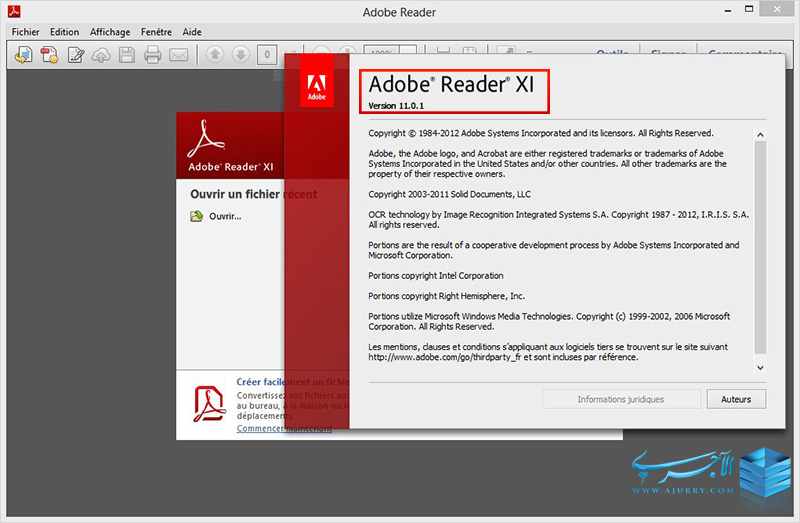Click the save floppy disk icon

[x=127, y=55]
